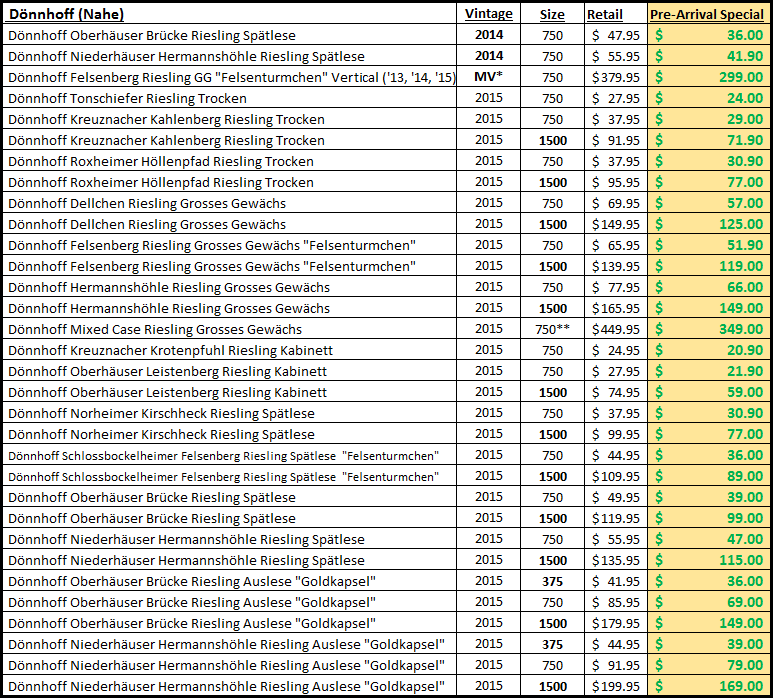Click the $ 49.95 retail price

[616, 497]
